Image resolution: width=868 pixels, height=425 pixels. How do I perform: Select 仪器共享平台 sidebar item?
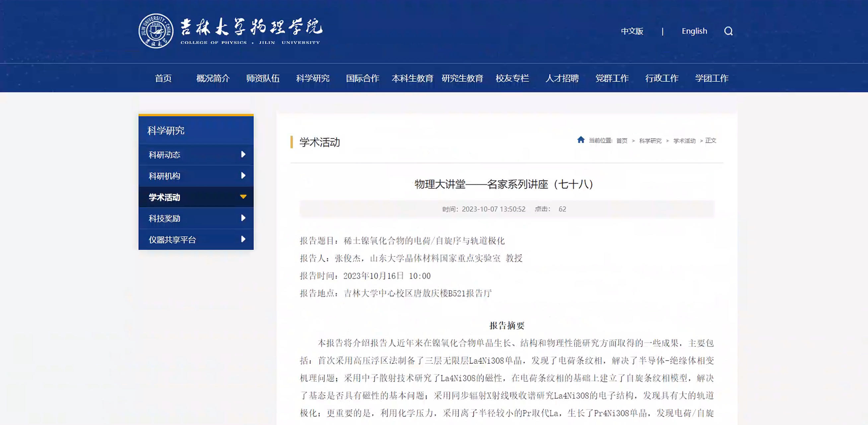pos(172,240)
